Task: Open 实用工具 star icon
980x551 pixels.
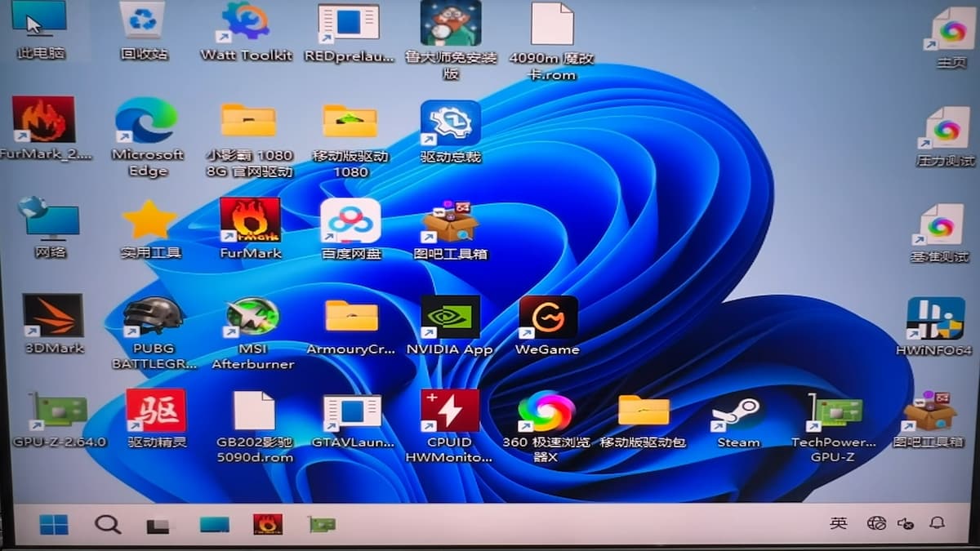Action: pyautogui.click(x=150, y=229)
